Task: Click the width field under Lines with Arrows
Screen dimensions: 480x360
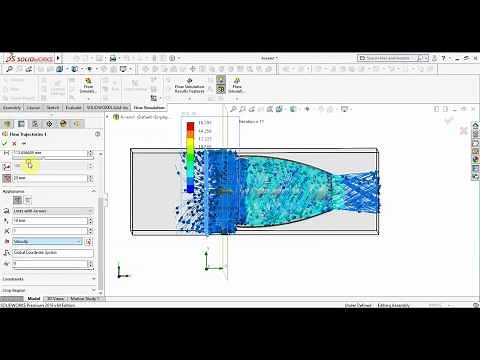Action: [x=50, y=221]
